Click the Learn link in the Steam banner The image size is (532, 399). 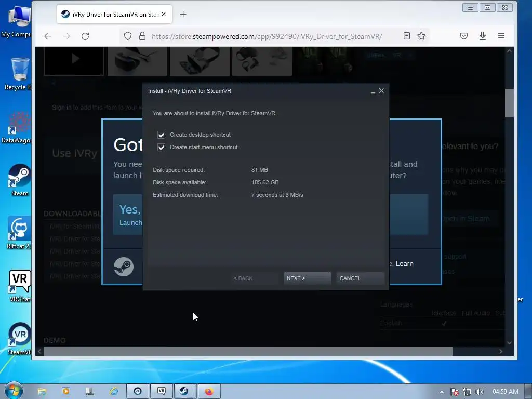pyautogui.click(x=404, y=263)
